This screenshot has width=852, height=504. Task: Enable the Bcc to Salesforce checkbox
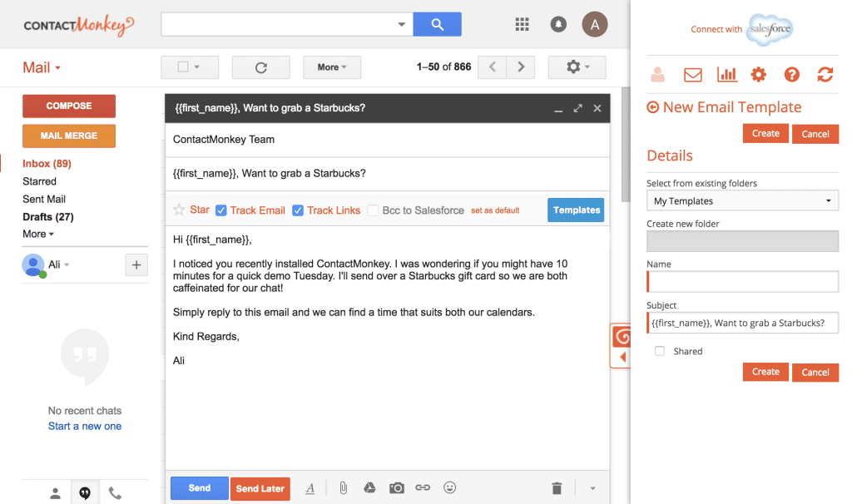[373, 210]
